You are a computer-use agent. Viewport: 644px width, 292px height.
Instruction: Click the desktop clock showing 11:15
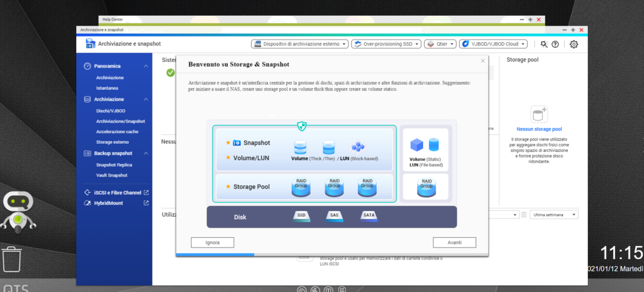(x=622, y=254)
